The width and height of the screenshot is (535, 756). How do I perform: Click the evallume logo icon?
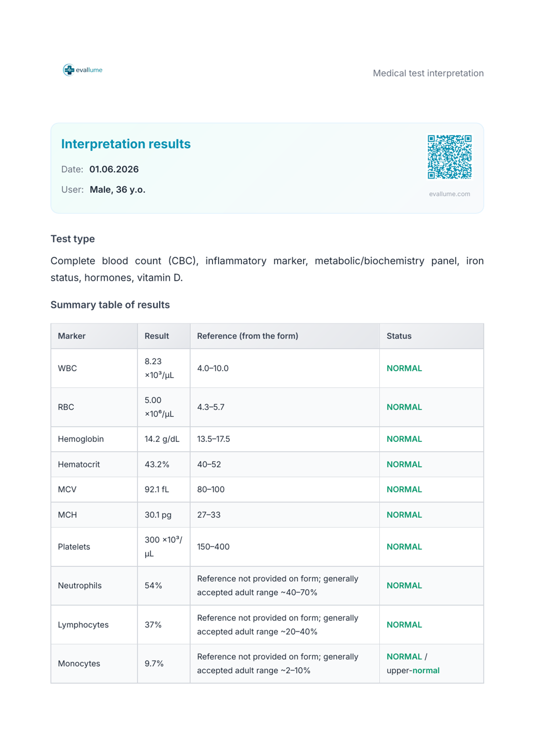pyautogui.click(x=68, y=70)
